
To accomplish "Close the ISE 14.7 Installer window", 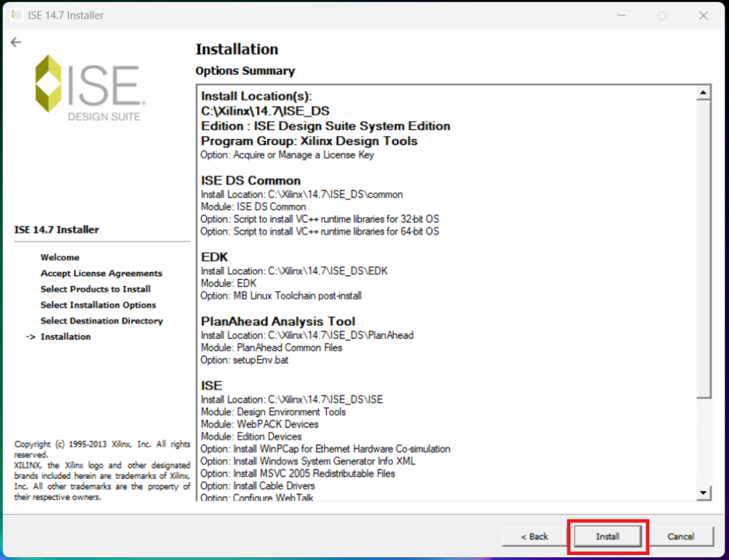I will (x=703, y=16).
